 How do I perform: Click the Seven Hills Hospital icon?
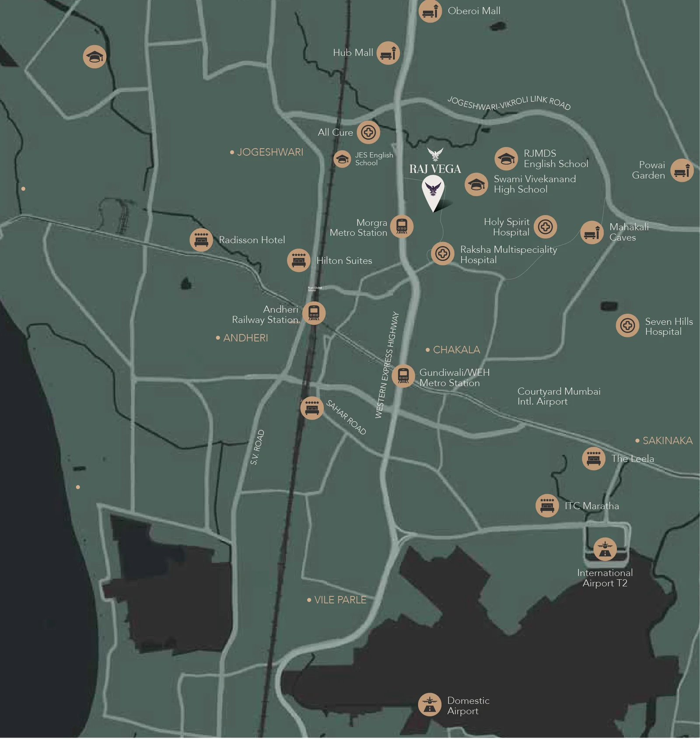point(627,326)
